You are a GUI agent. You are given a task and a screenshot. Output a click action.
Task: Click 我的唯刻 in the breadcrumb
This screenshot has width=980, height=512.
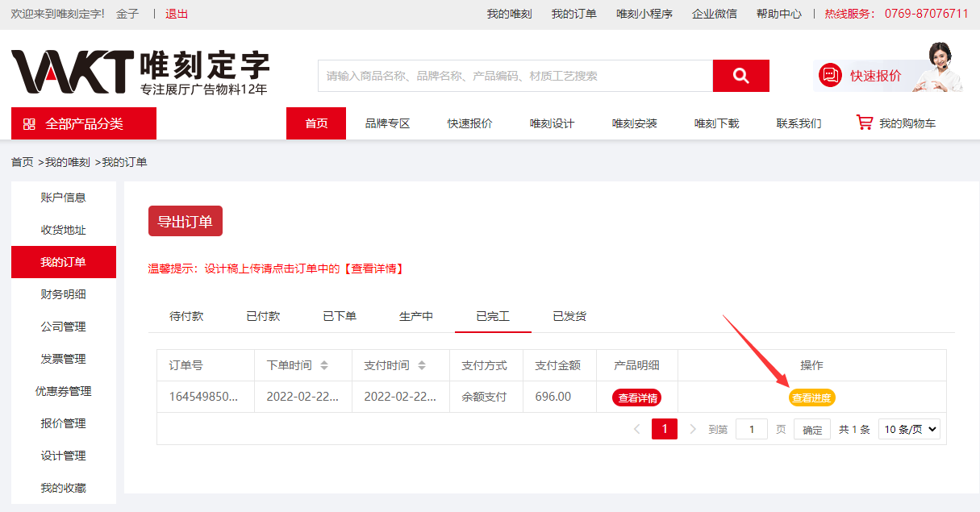68,162
